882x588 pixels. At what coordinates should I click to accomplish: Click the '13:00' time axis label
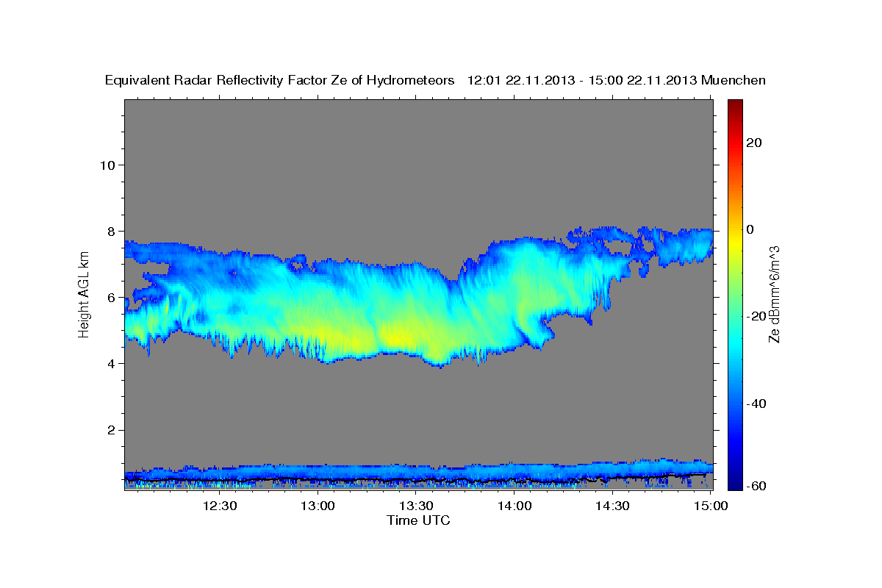click(x=318, y=506)
